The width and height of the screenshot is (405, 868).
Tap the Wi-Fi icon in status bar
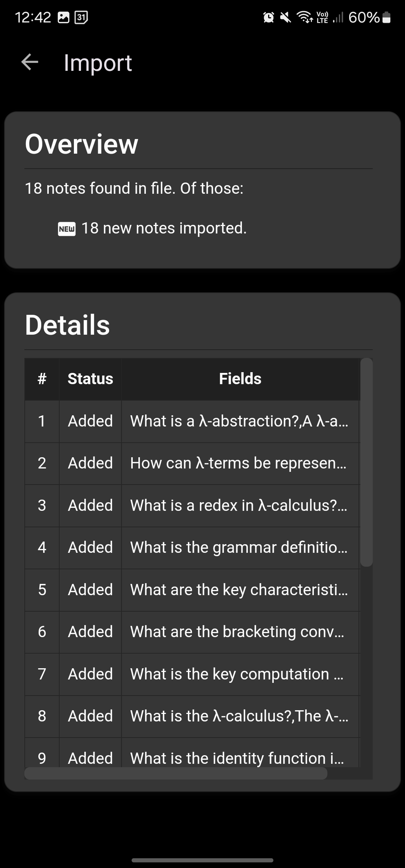tap(304, 17)
